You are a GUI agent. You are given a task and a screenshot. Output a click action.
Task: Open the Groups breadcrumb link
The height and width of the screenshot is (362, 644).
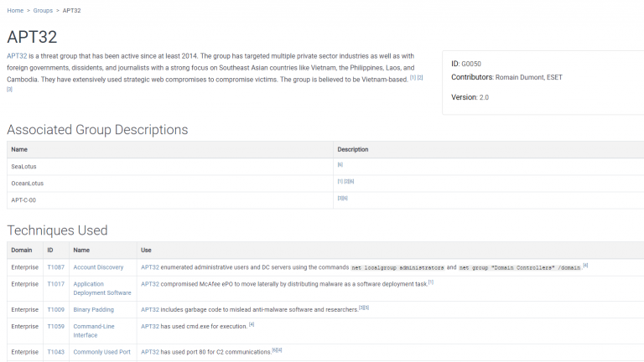(43, 11)
